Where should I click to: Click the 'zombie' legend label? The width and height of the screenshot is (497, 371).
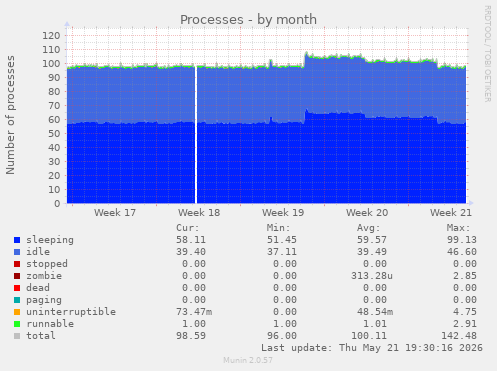(44, 276)
